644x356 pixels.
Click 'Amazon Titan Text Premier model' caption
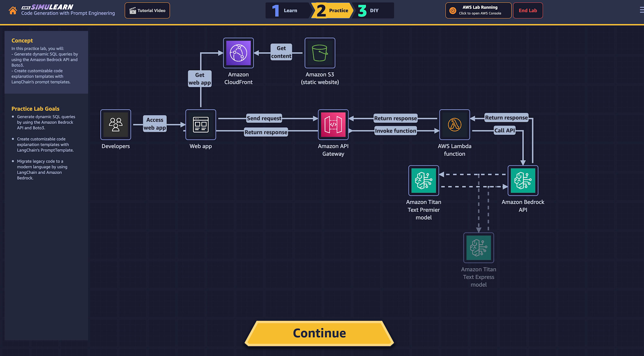click(x=424, y=210)
